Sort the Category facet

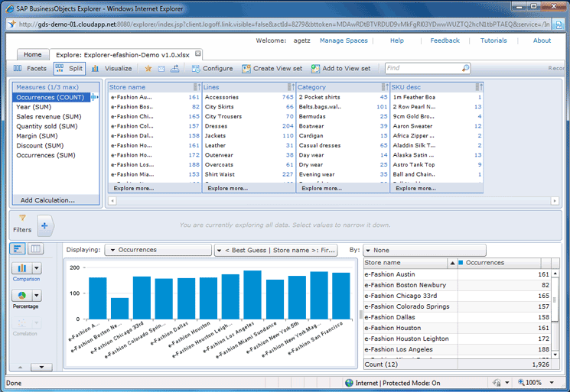pyautogui.click(x=385, y=87)
